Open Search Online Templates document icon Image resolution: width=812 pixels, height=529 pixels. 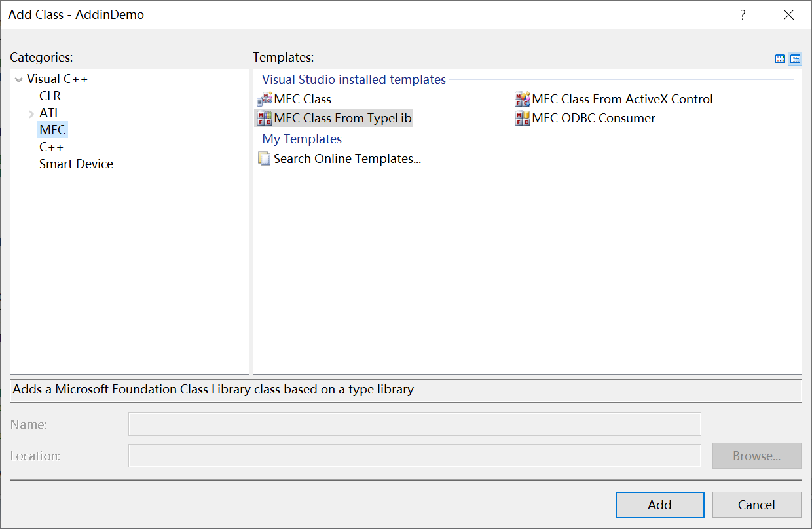click(x=265, y=158)
